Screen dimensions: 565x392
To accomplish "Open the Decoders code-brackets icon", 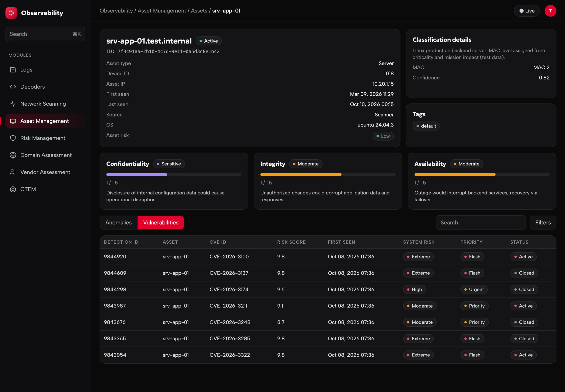I will [13, 87].
